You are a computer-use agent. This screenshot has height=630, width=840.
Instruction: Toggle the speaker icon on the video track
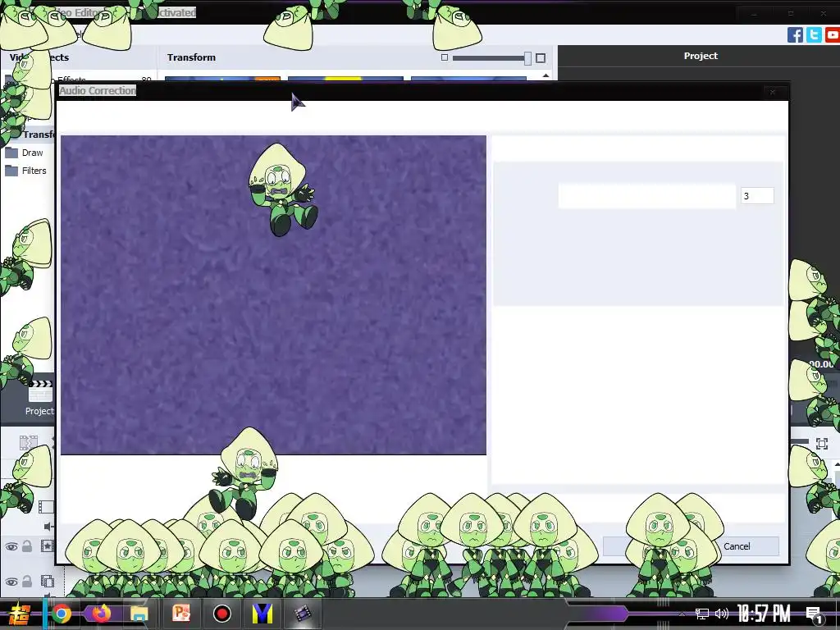(x=48, y=527)
